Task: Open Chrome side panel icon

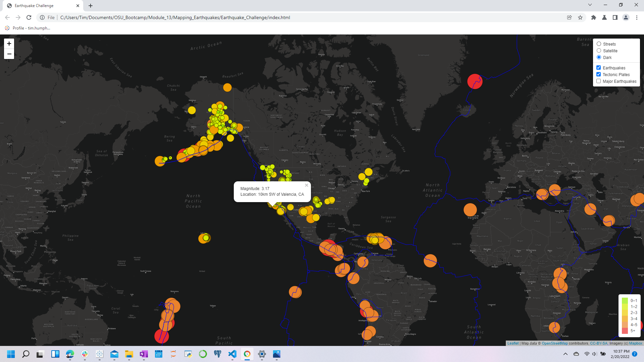Action: [615, 17]
